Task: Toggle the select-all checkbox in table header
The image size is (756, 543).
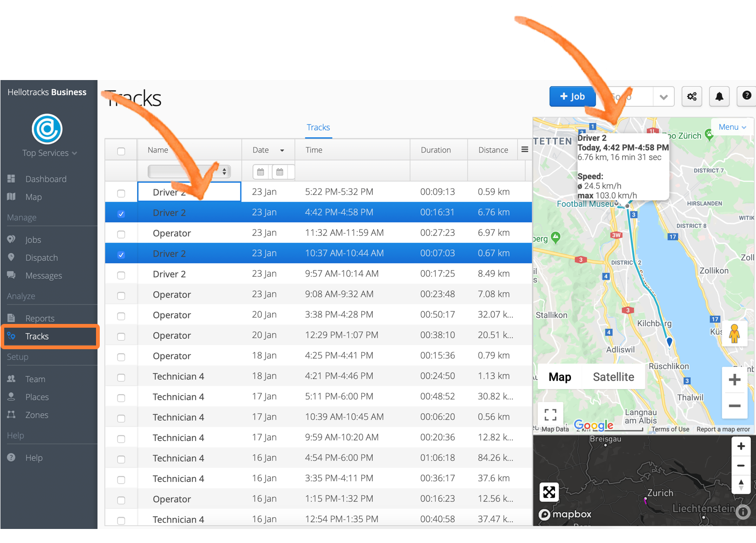Action: [x=121, y=151]
